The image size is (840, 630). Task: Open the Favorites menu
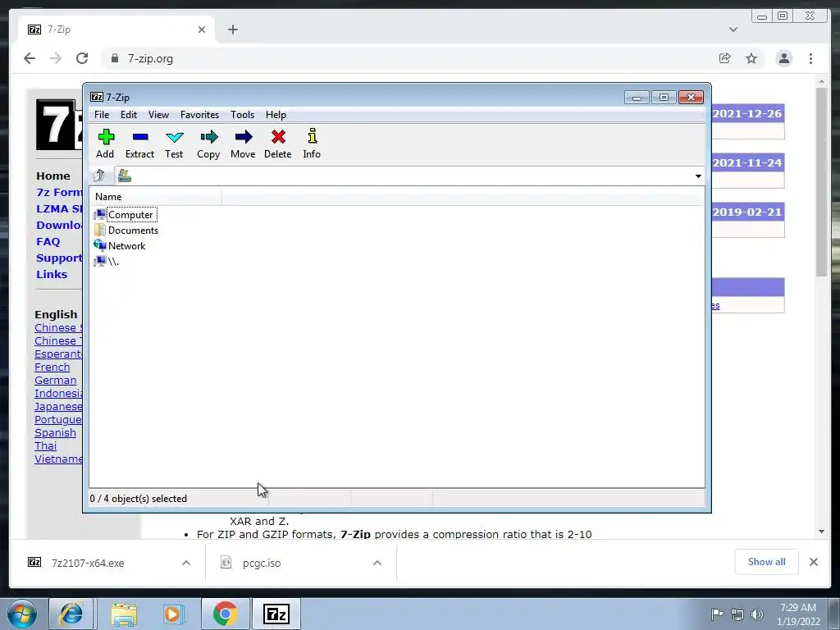(x=200, y=115)
